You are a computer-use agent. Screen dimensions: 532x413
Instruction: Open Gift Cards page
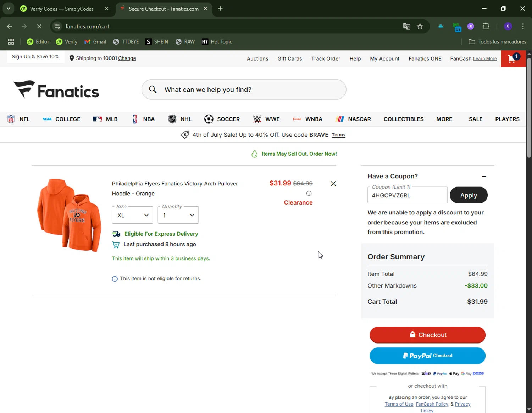click(290, 59)
